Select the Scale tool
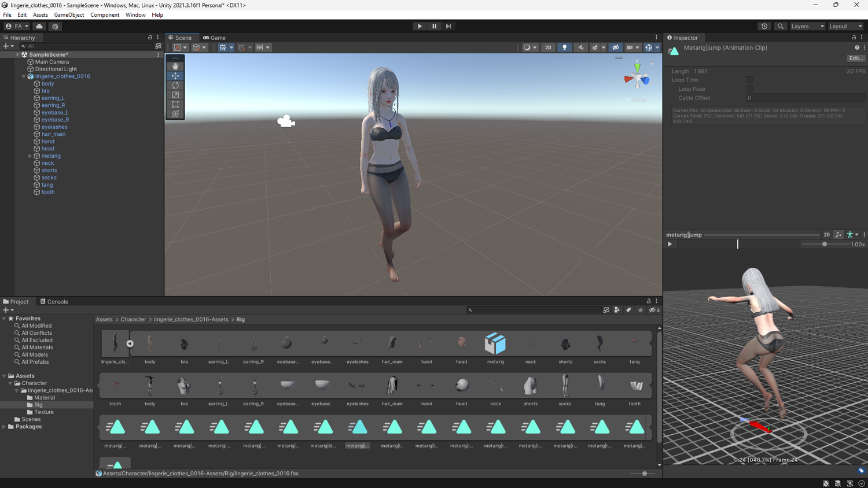Image resolution: width=868 pixels, height=488 pixels. click(x=175, y=95)
